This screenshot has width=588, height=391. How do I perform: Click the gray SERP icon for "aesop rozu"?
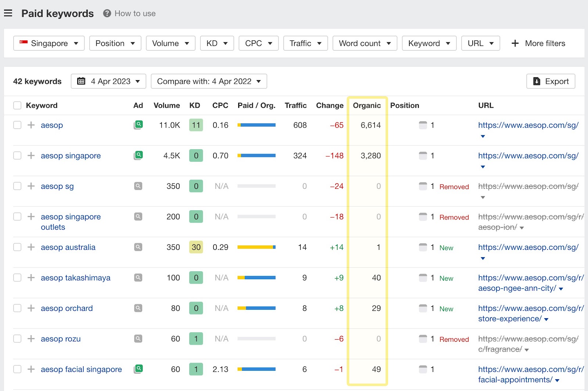(138, 338)
